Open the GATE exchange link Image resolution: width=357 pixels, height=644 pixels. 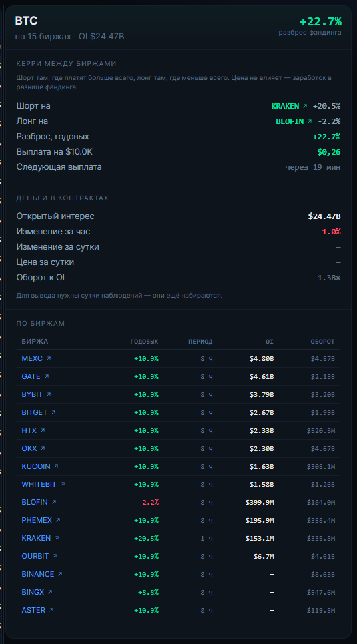(35, 377)
